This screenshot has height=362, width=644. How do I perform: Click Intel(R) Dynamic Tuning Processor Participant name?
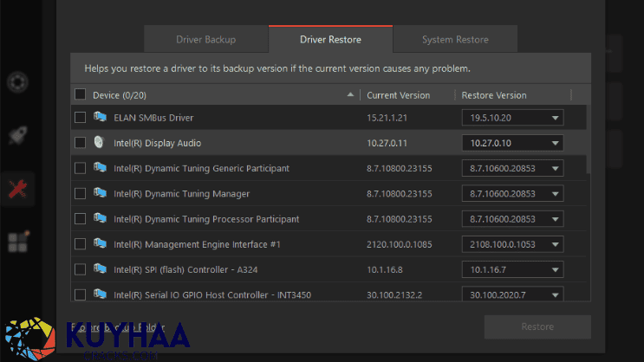(x=206, y=219)
